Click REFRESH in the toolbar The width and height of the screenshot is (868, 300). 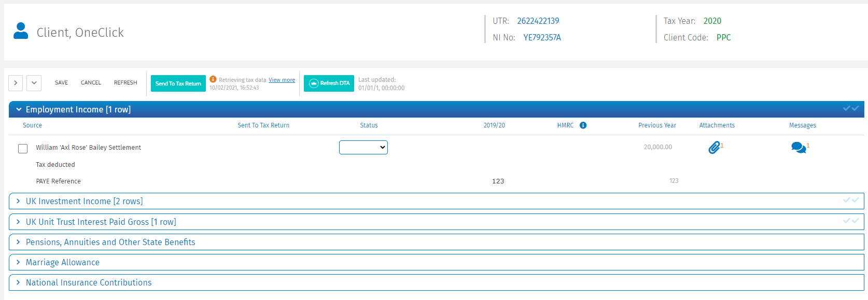(x=125, y=83)
